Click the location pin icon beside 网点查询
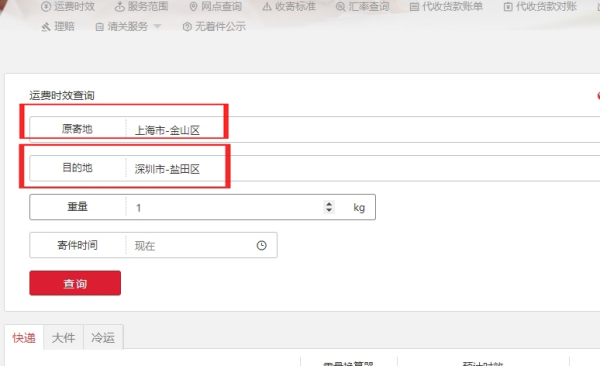Image resolution: width=600 pixels, height=366 pixels. pyautogui.click(x=194, y=7)
